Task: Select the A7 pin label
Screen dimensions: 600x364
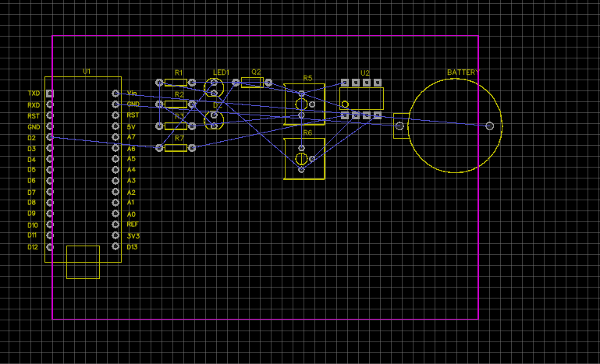Action: (x=131, y=137)
